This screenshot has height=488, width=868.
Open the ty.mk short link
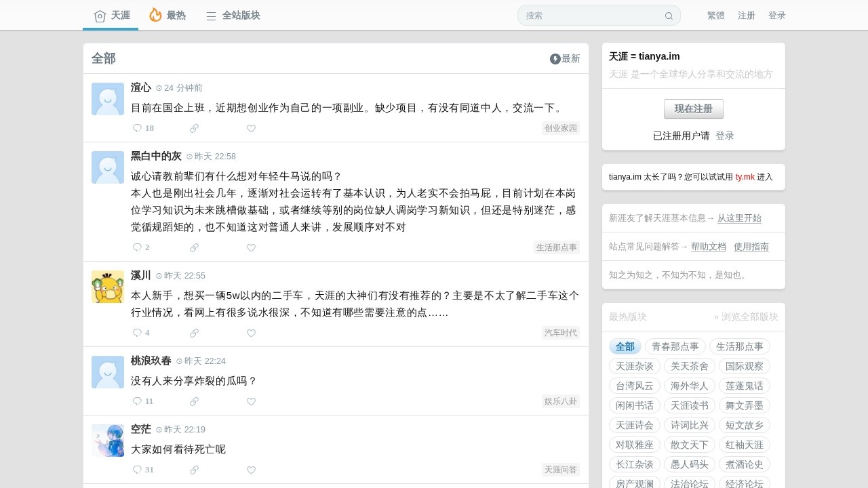(745, 177)
